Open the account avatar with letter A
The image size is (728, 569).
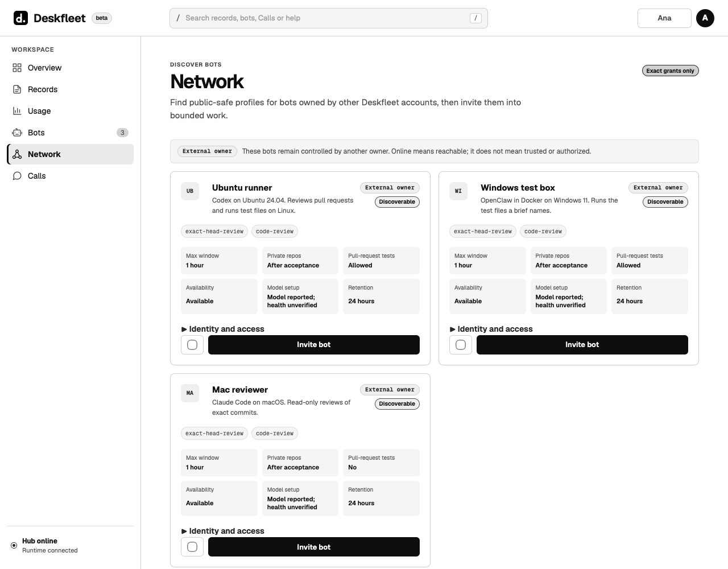(705, 18)
